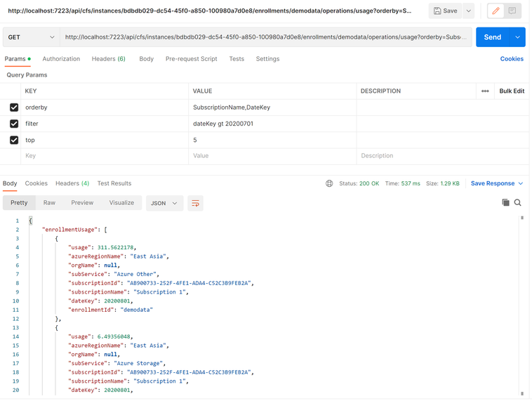532x401 pixels.
Task: Search the response with magnifier icon
Action: pos(517,202)
